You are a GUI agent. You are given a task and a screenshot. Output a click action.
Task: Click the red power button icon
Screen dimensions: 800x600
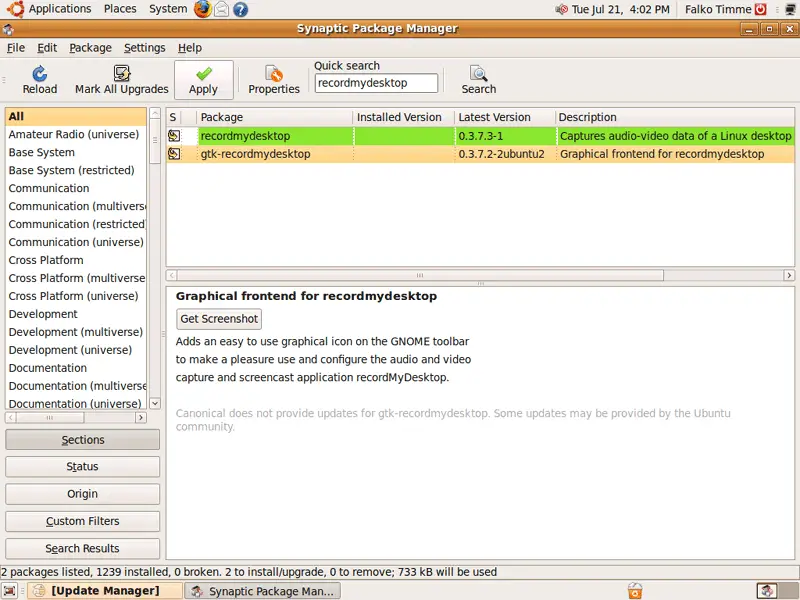click(x=761, y=9)
